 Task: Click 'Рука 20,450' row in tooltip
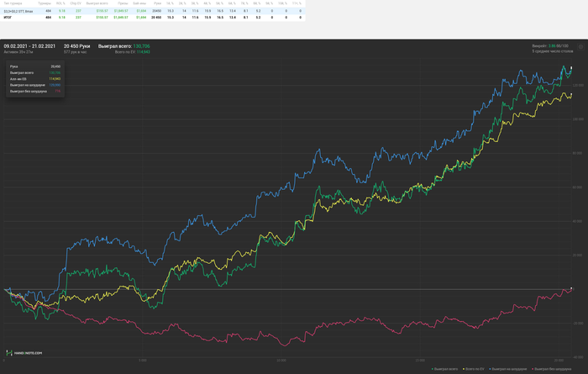35,66
